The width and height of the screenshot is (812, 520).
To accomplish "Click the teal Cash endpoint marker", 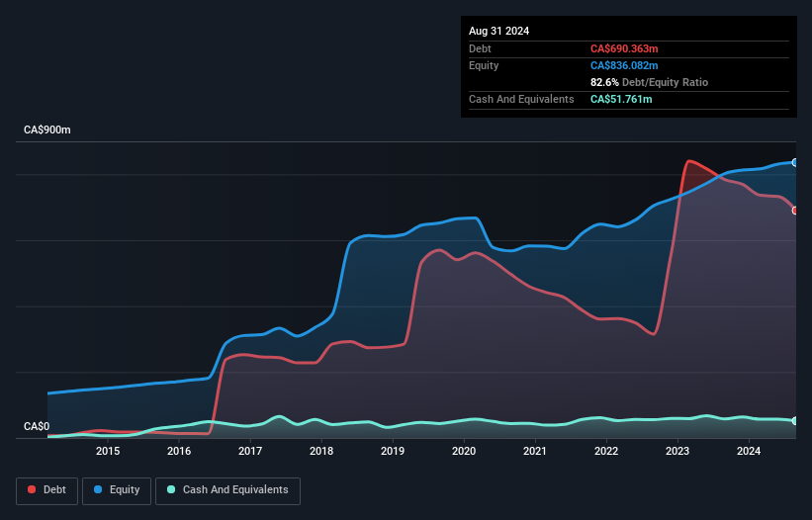I will coord(795,421).
